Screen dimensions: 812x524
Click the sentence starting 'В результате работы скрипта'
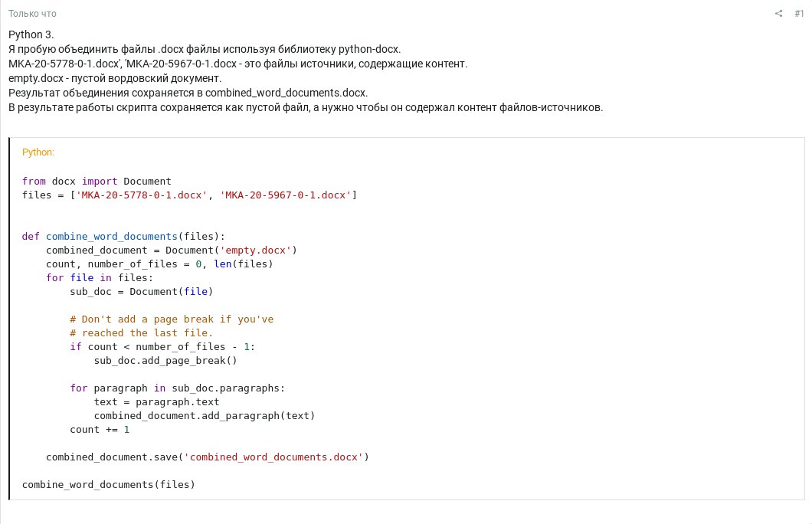306,107
